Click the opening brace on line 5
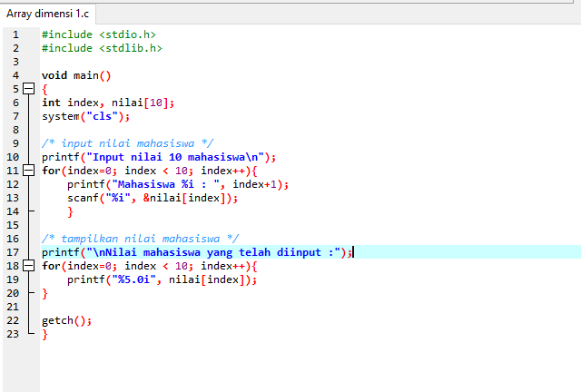 [44, 89]
